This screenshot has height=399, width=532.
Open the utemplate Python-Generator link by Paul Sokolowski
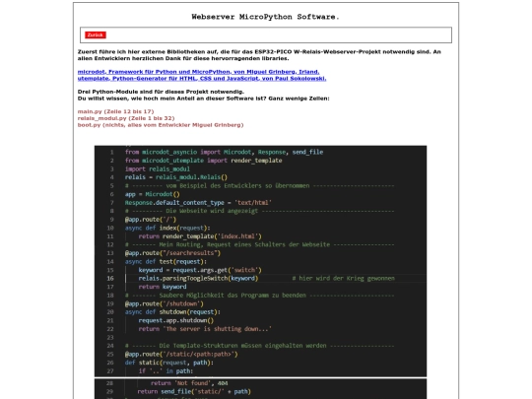click(202, 79)
